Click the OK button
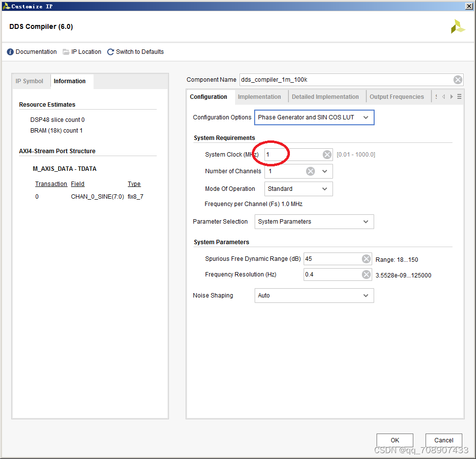 (395, 440)
